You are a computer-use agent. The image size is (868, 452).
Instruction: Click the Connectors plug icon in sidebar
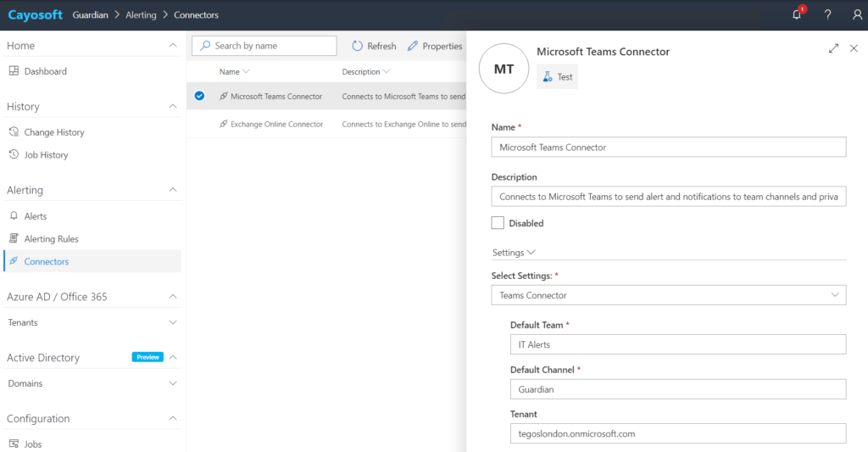pyautogui.click(x=14, y=261)
